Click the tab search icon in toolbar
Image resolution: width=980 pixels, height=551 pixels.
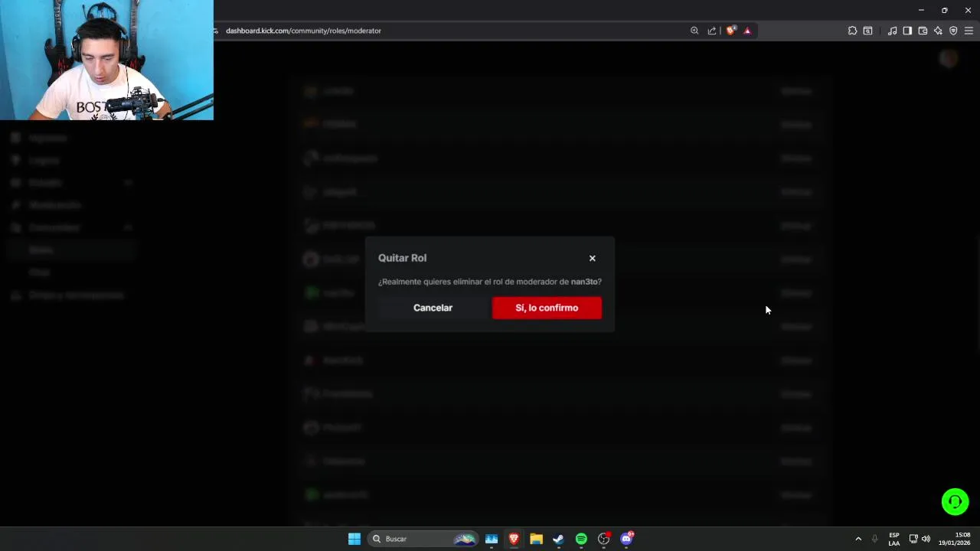tap(867, 31)
